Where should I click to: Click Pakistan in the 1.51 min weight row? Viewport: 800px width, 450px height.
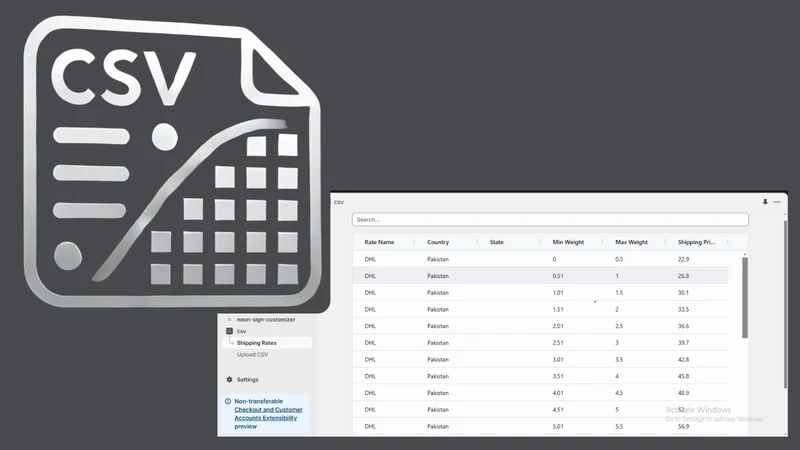tap(438, 309)
